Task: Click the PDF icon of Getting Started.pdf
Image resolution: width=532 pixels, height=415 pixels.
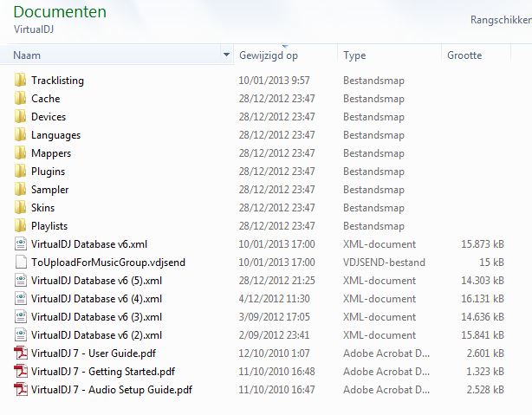Action: [21, 371]
